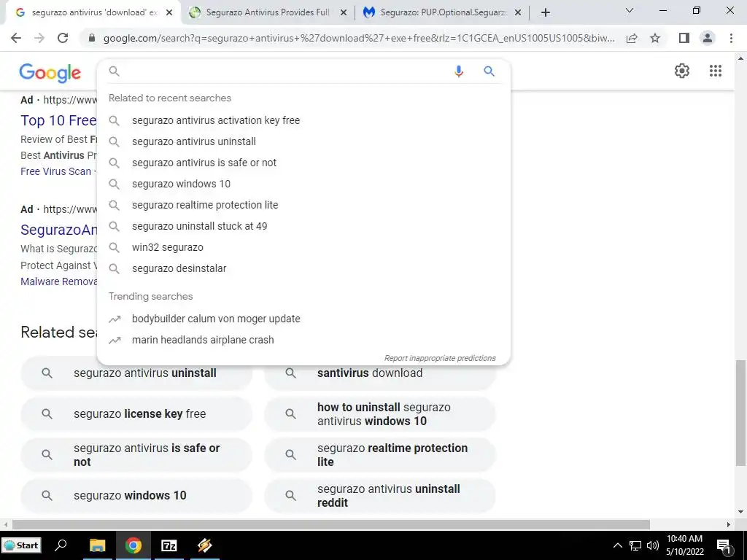
Task: Click related chip 'segurazo windows 10'
Action: 136,495
